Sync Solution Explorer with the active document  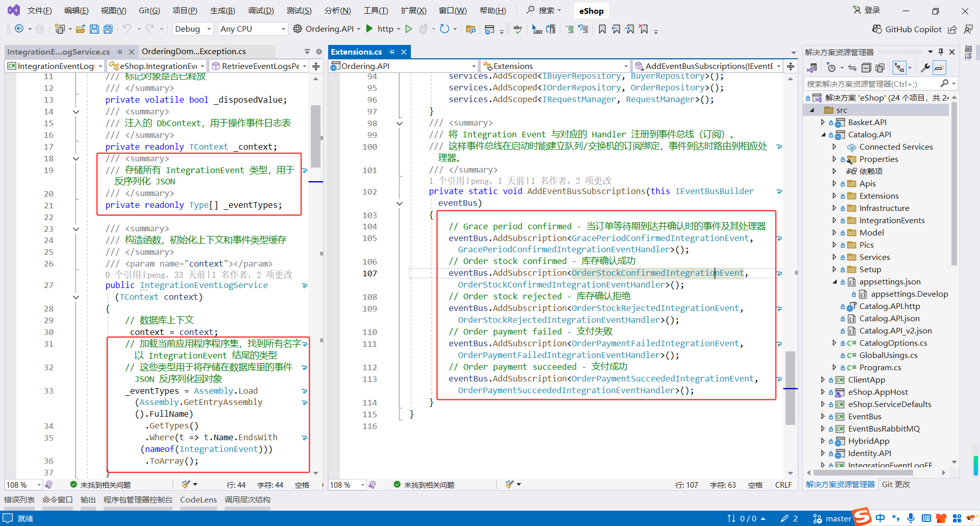(852, 68)
